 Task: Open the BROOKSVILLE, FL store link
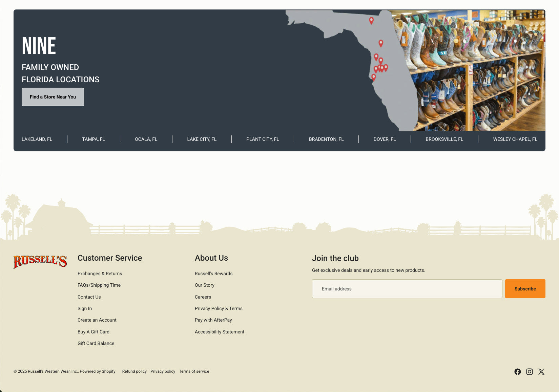tap(444, 139)
